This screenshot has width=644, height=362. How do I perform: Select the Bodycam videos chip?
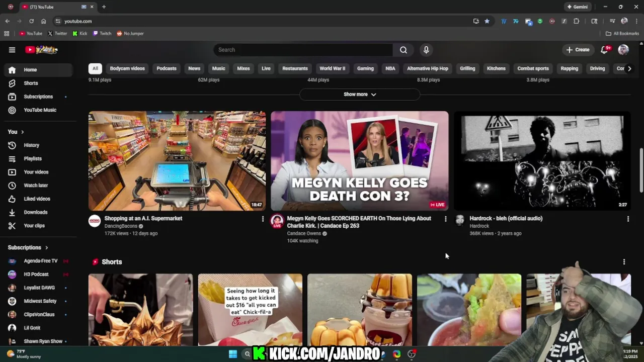pos(127,68)
